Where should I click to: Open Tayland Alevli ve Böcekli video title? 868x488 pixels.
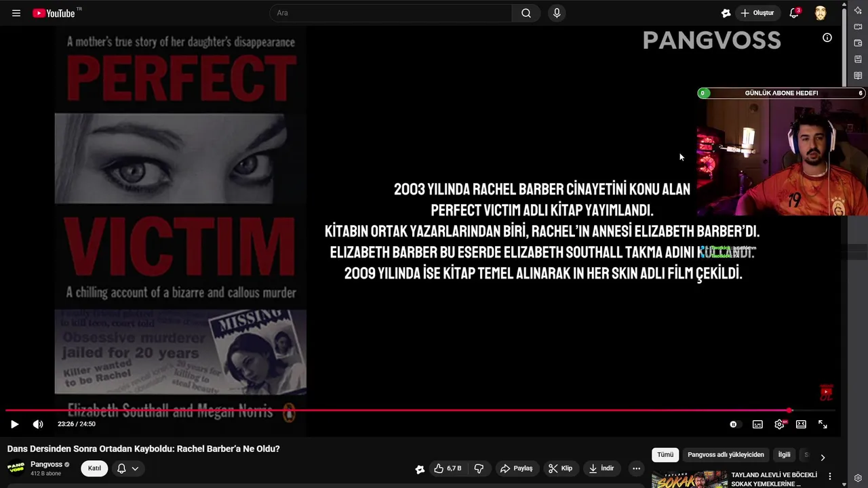774,479
